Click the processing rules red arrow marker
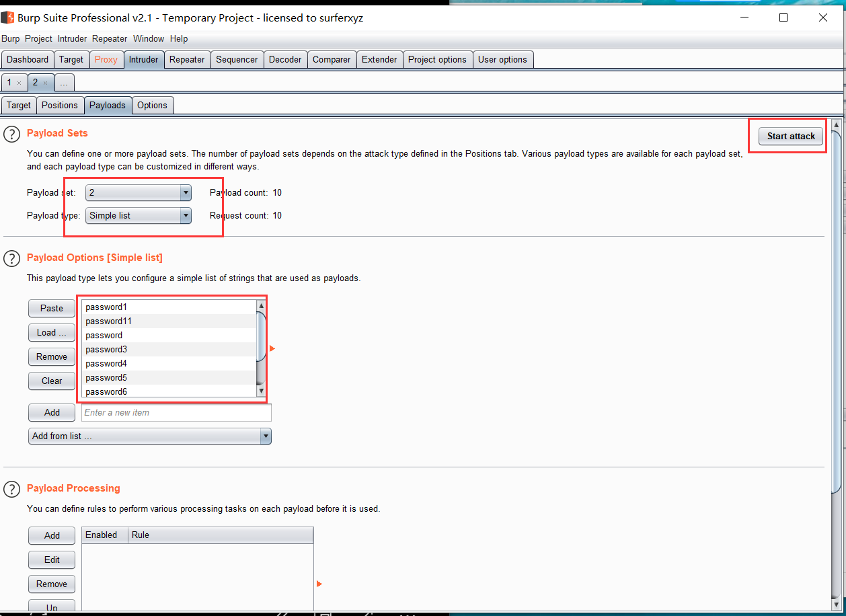 319,584
